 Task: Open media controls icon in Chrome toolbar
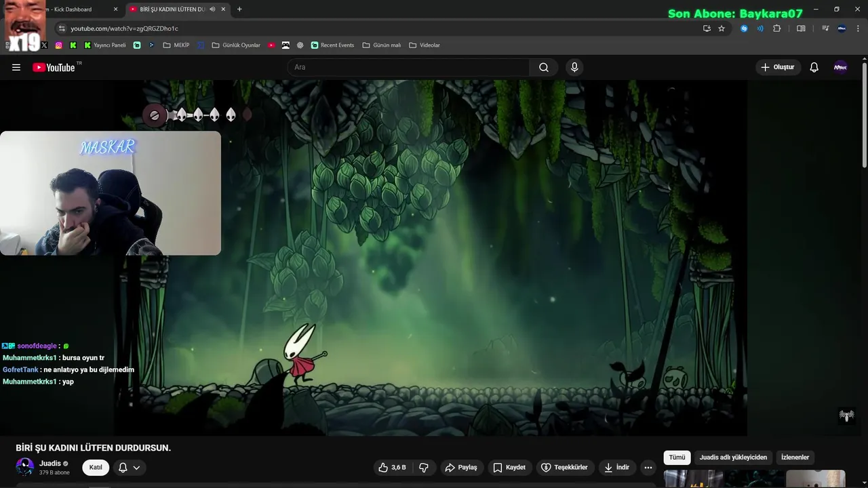[x=825, y=28]
